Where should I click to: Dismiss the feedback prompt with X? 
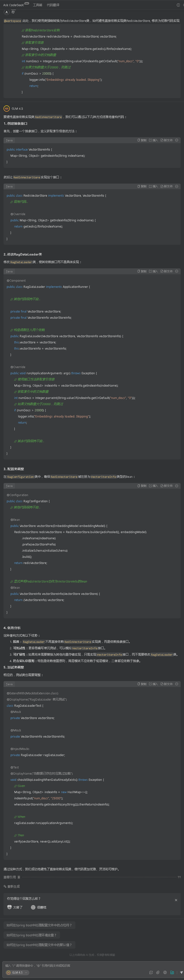point(176,900)
